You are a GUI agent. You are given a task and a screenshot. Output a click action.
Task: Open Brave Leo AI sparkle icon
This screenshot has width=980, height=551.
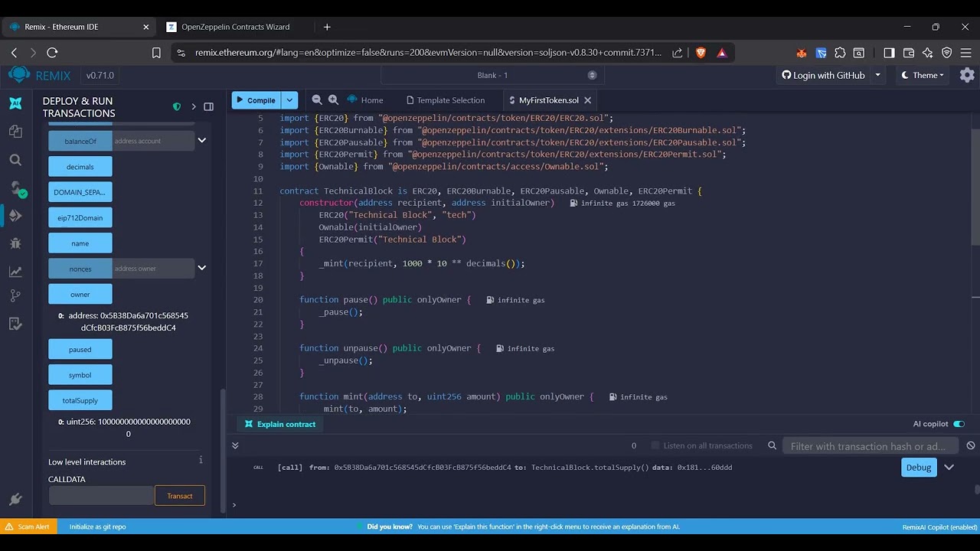[x=928, y=53]
